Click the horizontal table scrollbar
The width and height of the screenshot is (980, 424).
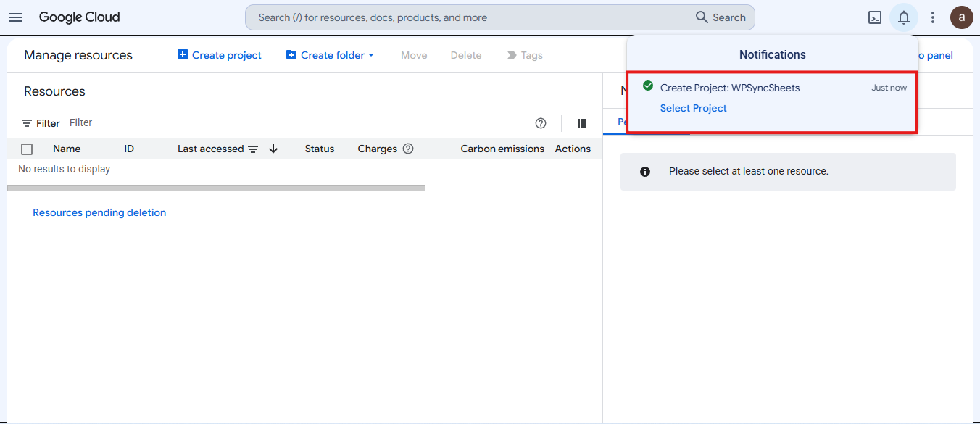pyautogui.click(x=216, y=188)
